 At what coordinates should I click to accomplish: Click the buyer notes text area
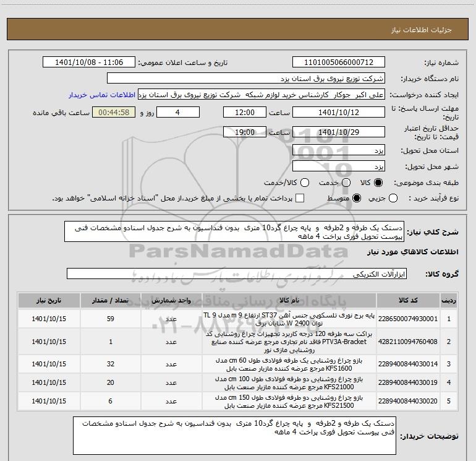pyautogui.click(x=234, y=436)
